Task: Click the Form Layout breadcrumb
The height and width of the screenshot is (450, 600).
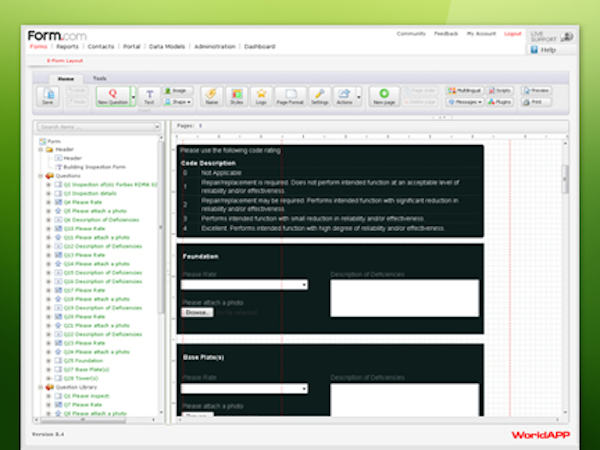Action: click(65, 60)
